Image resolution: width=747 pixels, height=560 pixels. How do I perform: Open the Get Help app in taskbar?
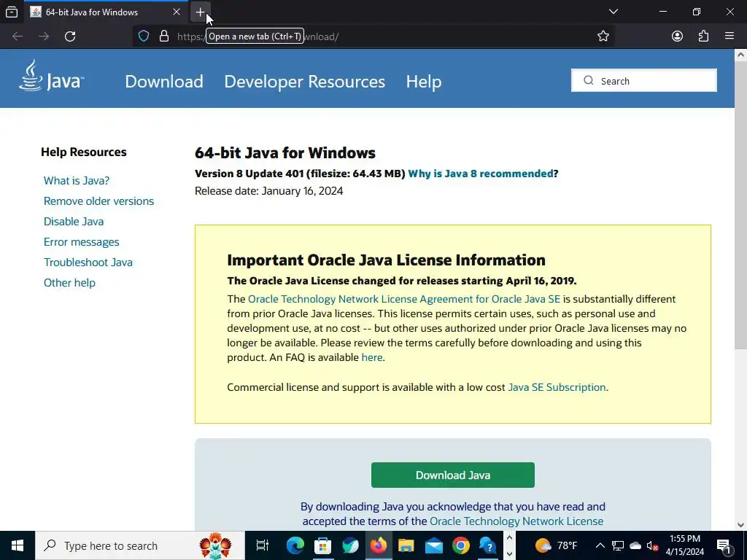pyautogui.click(x=488, y=545)
